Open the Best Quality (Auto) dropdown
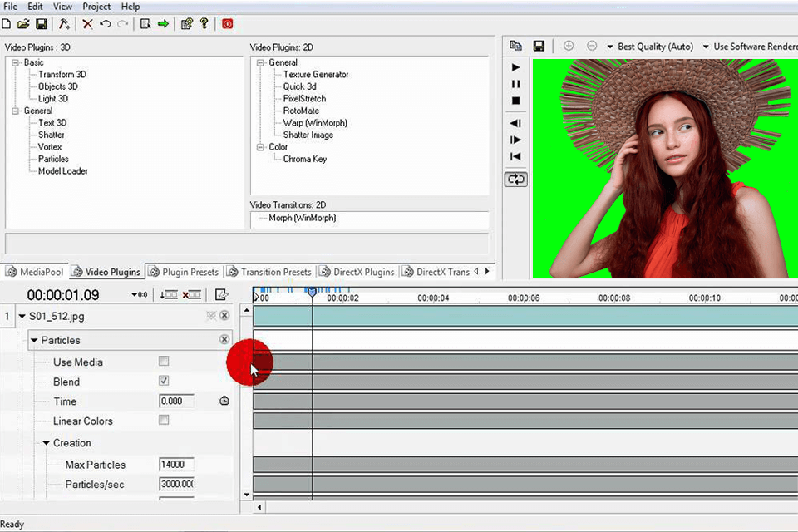 (x=650, y=47)
